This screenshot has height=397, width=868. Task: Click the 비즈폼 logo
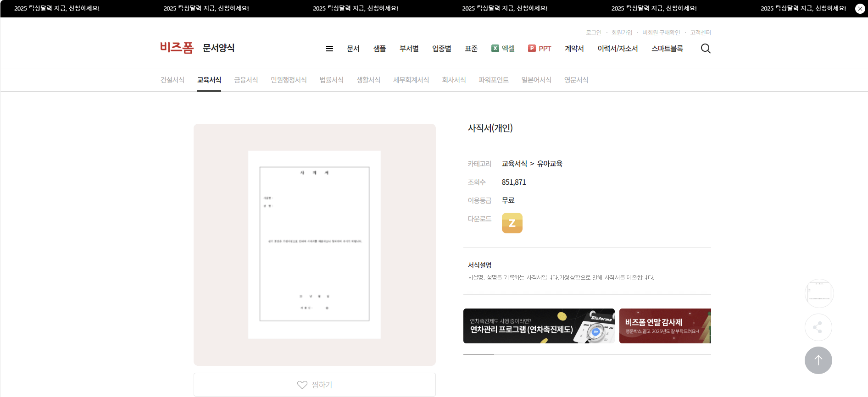pyautogui.click(x=177, y=48)
